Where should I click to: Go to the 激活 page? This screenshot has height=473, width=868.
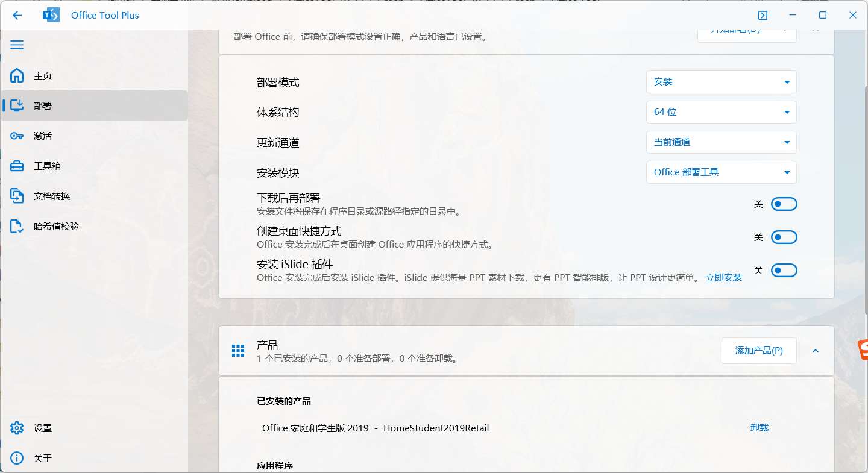(x=94, y=136)
